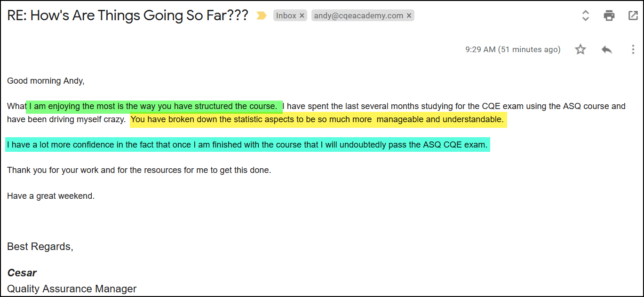
Task: Click the Quality Assurance Manager title
Action: [72, 289]
